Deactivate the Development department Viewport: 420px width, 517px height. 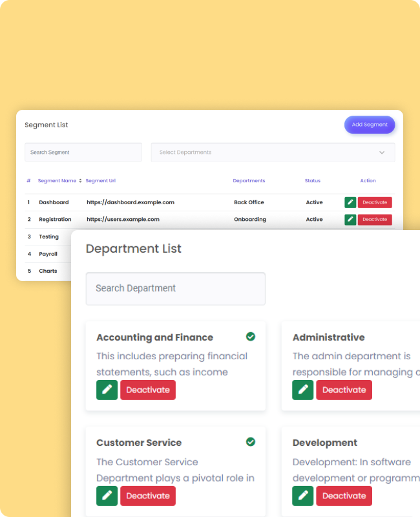(x=344, y=496)
